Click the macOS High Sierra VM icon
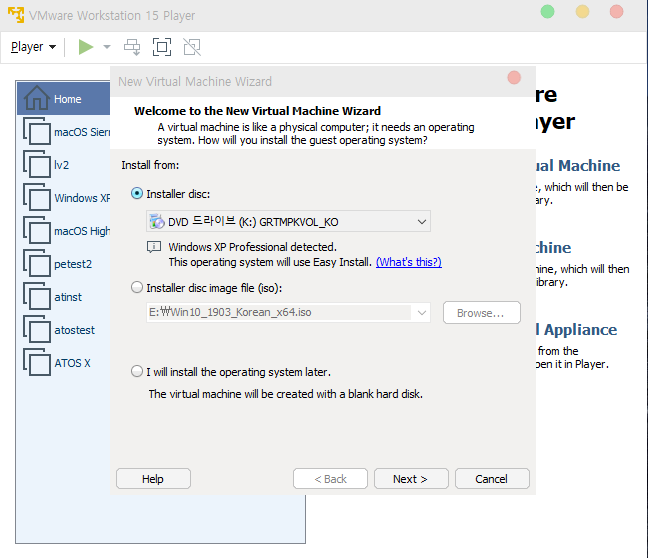The image size is (648, 558). (37, 231)
